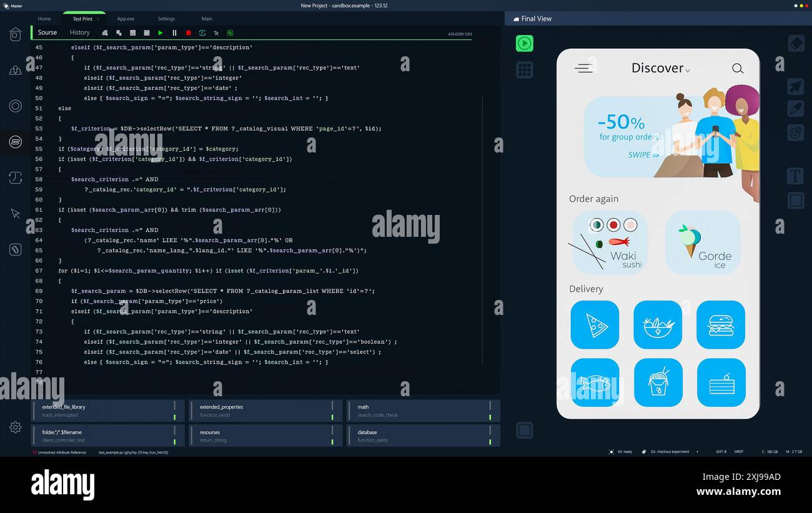Viewport: 812px width, 513px height.
Task: Toggle the grid layout icon beside preview
Action: click(525, 69)
